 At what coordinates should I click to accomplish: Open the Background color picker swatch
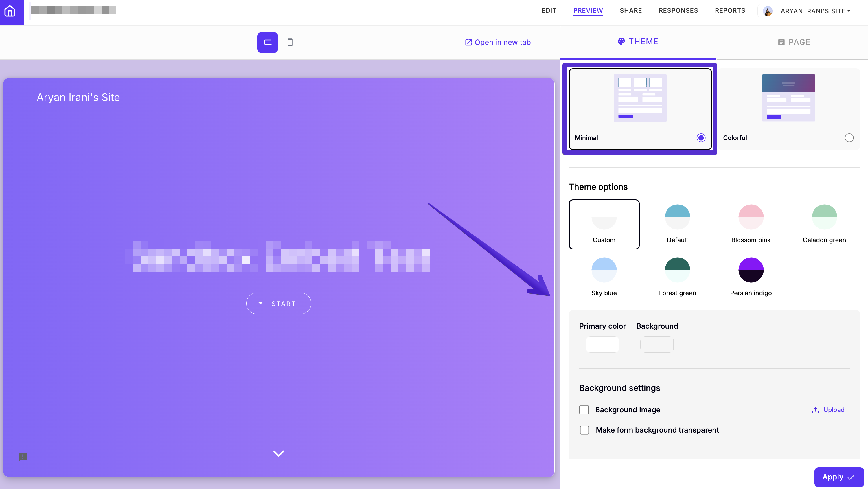[657, 344]
